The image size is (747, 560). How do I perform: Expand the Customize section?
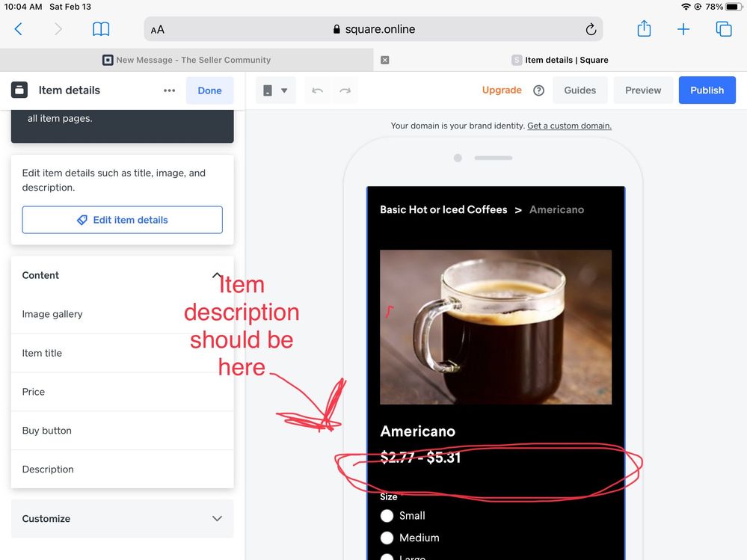pos(217,518)
